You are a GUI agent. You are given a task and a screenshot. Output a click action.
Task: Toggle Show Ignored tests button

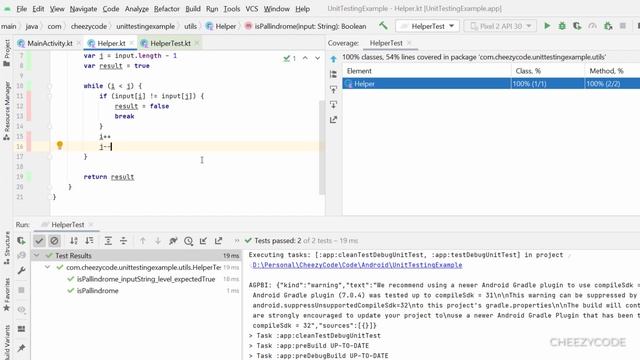point(54,241)
